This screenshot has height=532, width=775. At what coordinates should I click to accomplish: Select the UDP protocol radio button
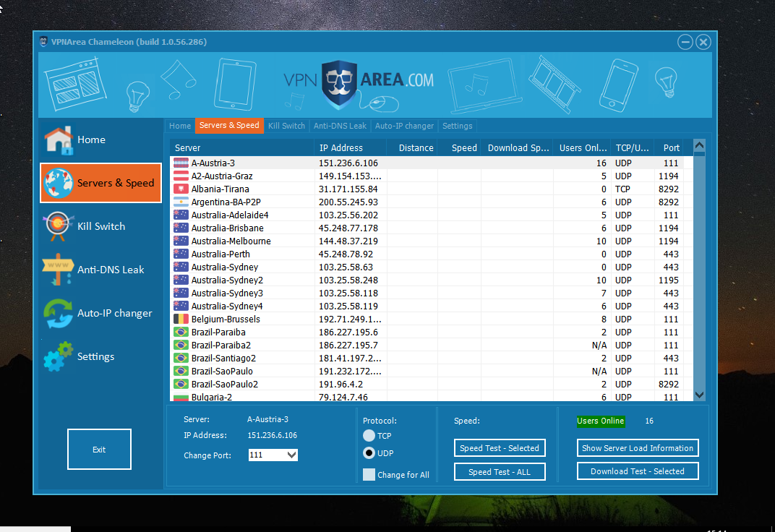pyautogui.click(x=369, y=453)
